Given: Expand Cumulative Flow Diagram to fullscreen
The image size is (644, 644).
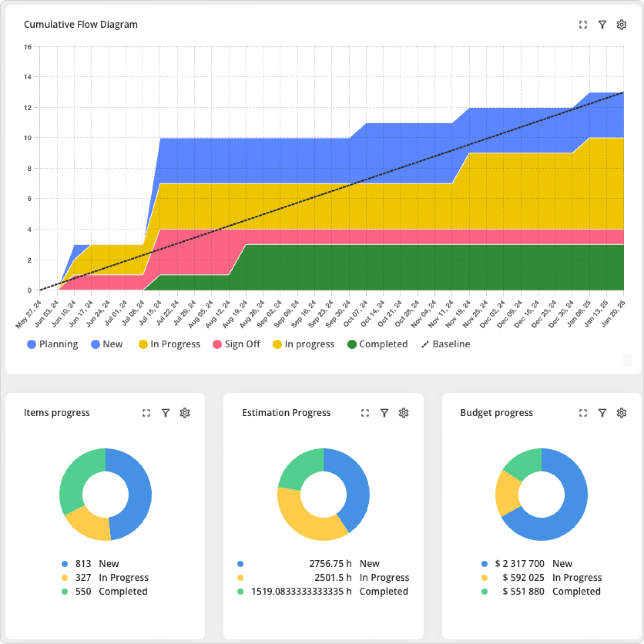Looking at the screenshot, I should pyautogui.click(x=583, y=25).
